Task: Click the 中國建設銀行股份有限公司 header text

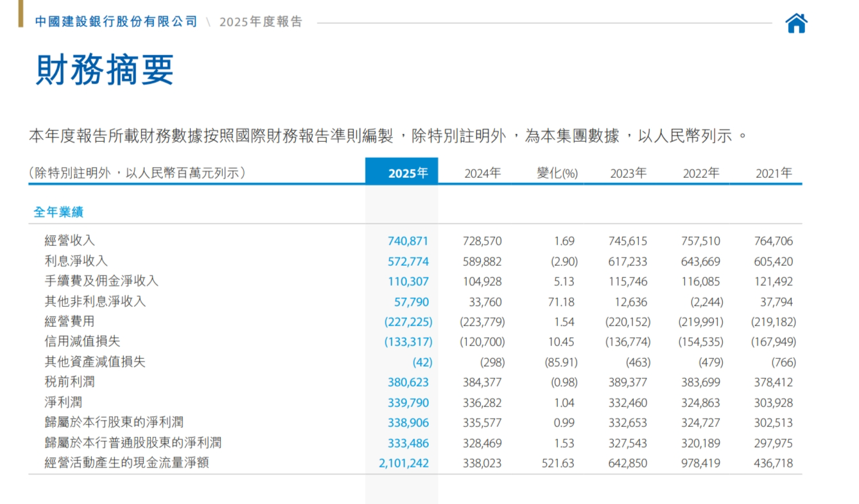Action: click(116, 22)
